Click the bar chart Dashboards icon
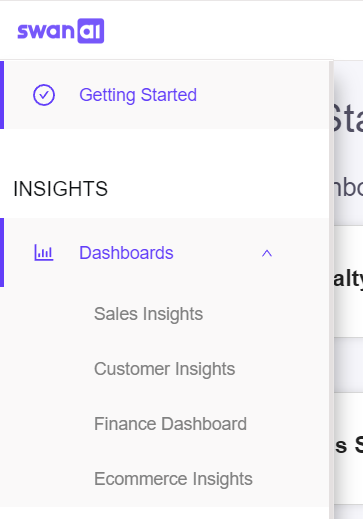363x519 pixels. (x=44, y=253)
